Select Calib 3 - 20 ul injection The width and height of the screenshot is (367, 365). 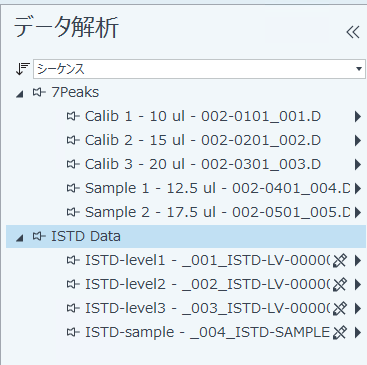click(x=203, y=164)
